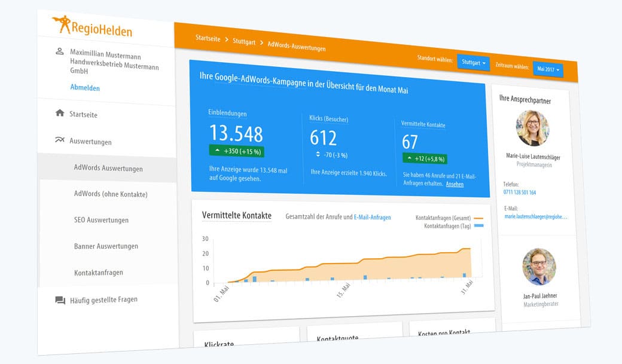Click the Projektmanagerin role label
Image resolution: width=622 pixels, height=364 pixels.
coord(534,164)
